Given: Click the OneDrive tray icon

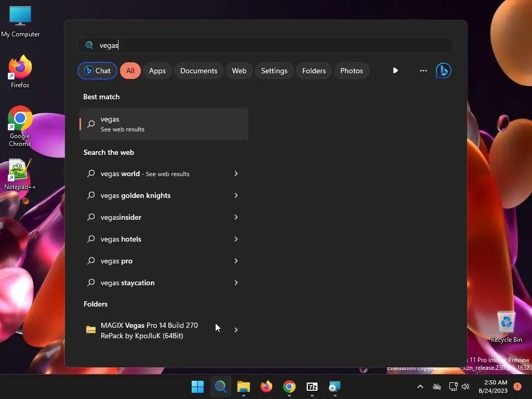Looking at the screenshot, I should pos(437,387).
